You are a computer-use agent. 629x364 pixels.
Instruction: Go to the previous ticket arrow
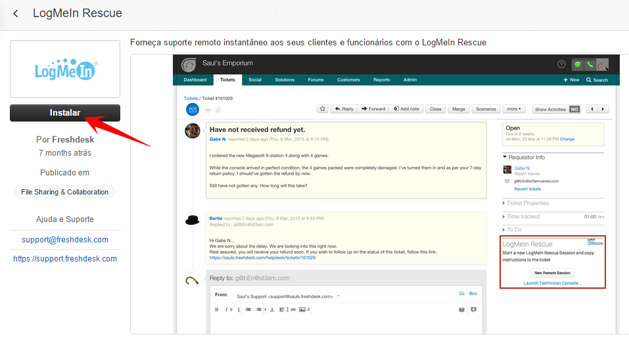[x=592, y=109]
